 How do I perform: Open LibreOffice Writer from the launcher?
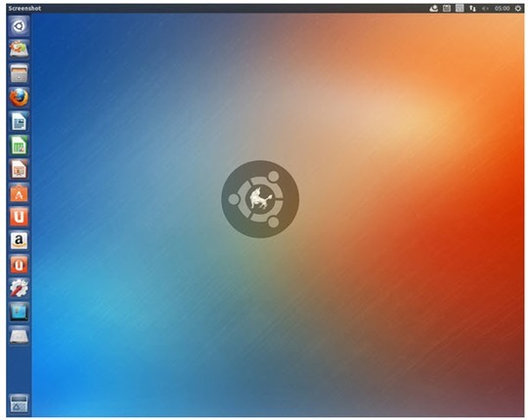19,121
